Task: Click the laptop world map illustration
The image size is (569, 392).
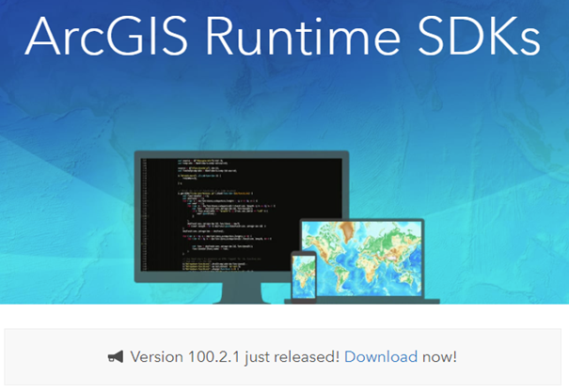Action: click(362, 261)
